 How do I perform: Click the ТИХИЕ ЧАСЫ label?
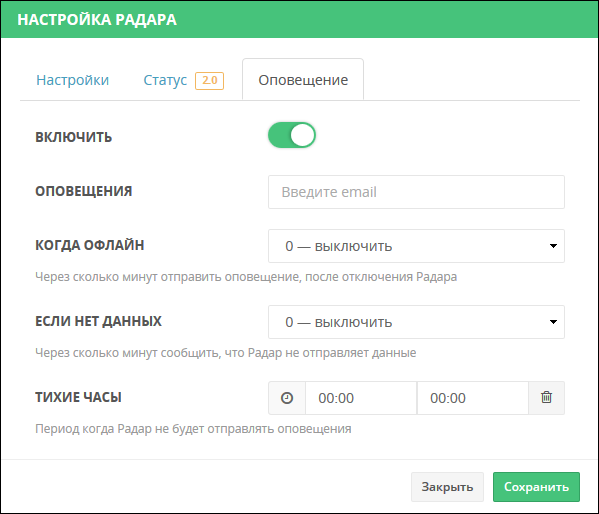(78, 397)
